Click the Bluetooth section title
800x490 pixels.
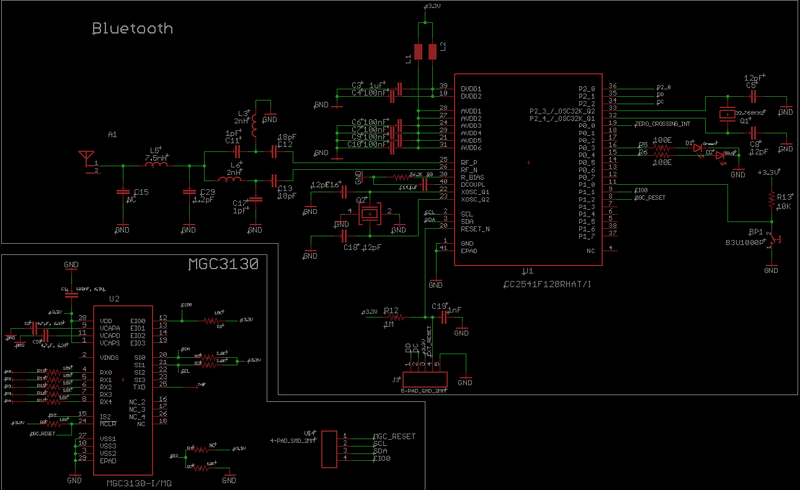tap(133, 29)
